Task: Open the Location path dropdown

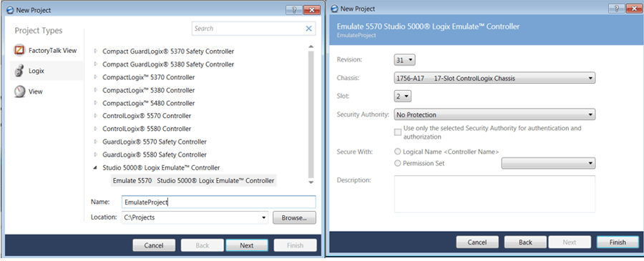Action: click(263, 217)
